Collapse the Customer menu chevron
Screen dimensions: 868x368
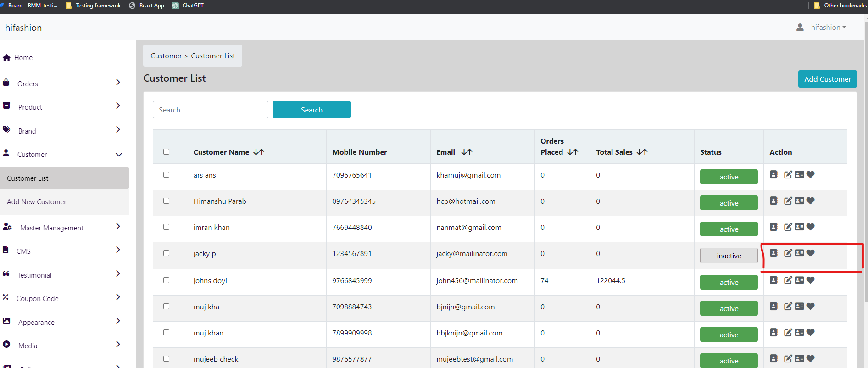[119, 155]
